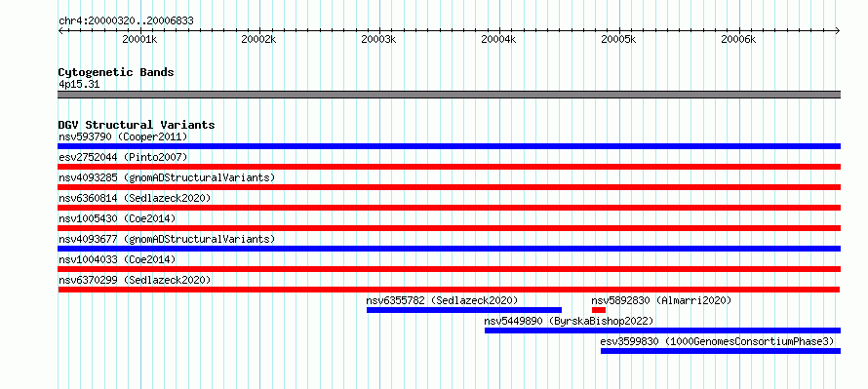Open the nsv5449890 (ByrskaBishop2022) label
This screenshot has height=389, width=868.
tap(569, 321)
